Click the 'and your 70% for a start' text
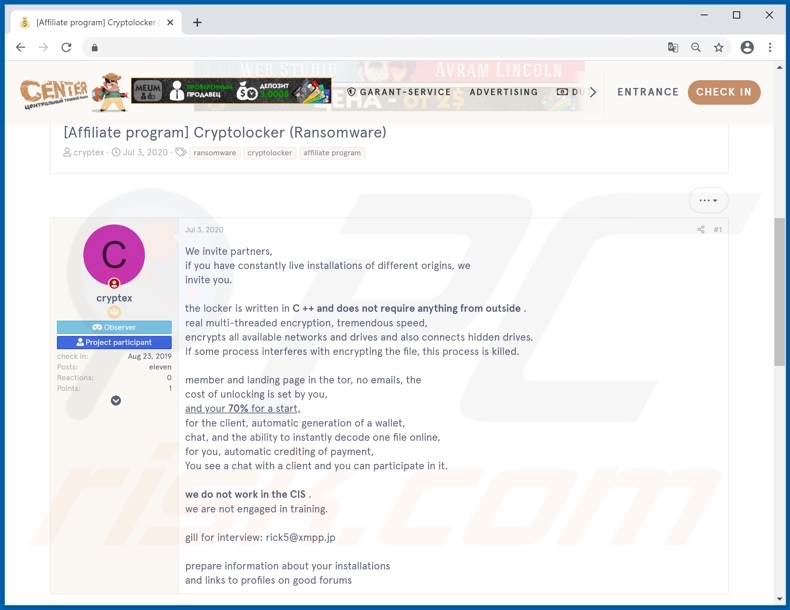790x610 pixels. [x=243, y=409]
